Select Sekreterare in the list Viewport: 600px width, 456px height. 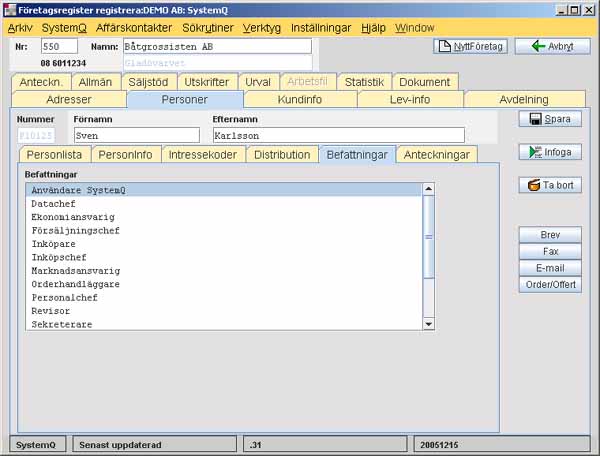click(x=224, y=324)
